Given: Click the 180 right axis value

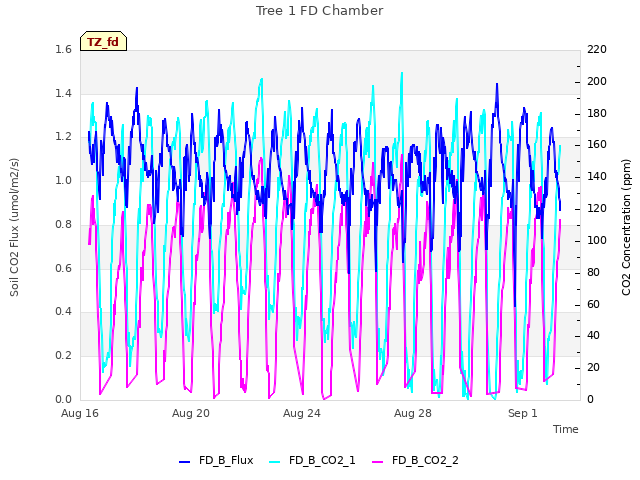Looking at the screenshot, I should 597,113.
